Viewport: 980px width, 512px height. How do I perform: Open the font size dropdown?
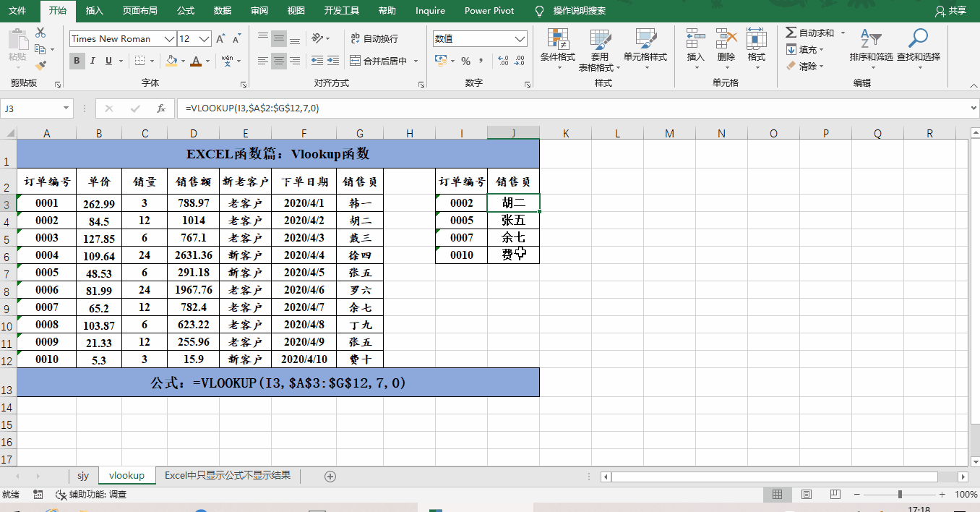(x=205, y=38)
